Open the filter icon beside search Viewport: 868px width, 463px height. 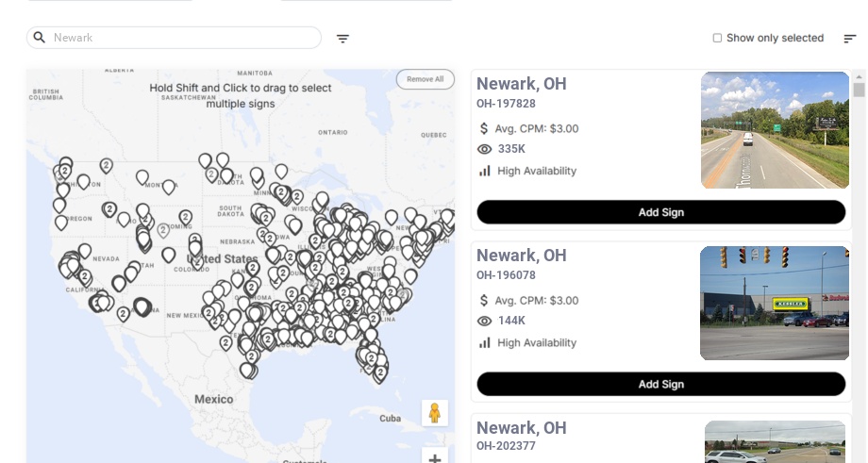(342, 39)
